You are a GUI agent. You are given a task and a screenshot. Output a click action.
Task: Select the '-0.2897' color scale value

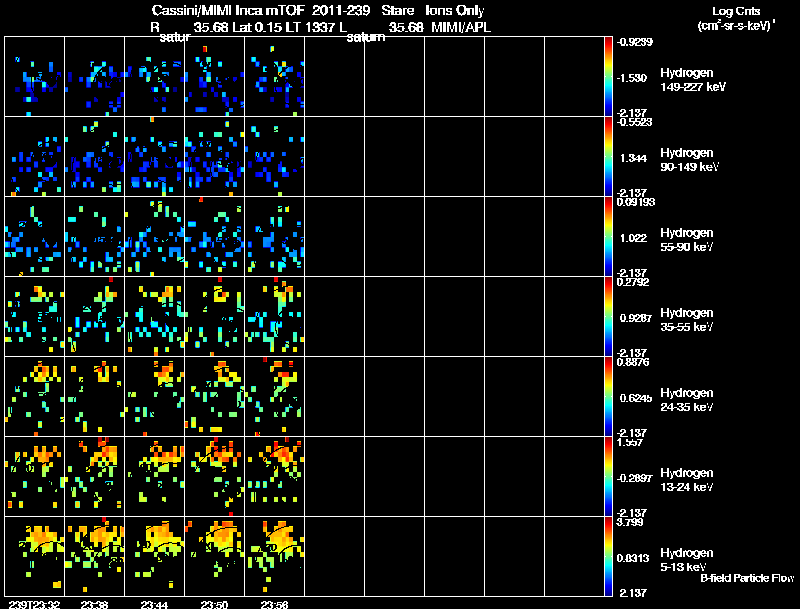click(635, 478)
